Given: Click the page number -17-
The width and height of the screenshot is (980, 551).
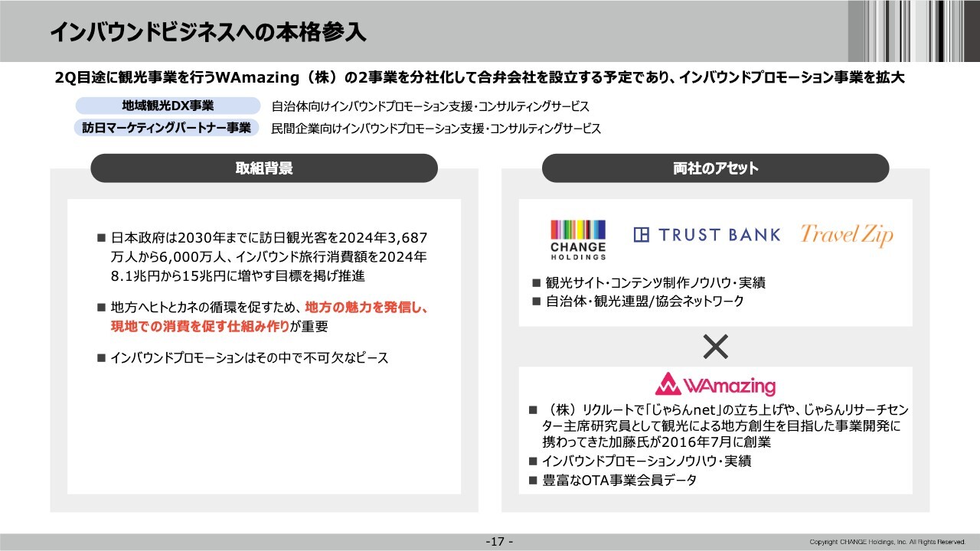Looking at the screenshot, I should pyautogui.click(x=500, y=542).
